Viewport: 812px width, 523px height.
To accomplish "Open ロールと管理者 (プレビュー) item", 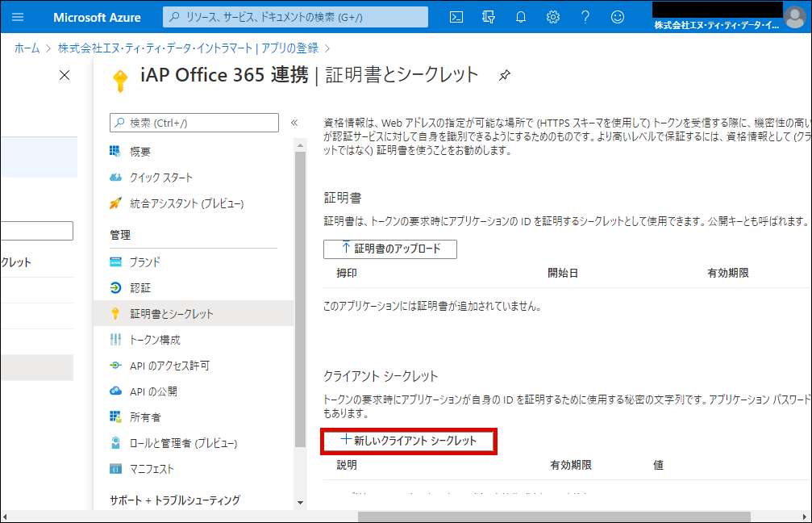I will [x=183, y=443].
